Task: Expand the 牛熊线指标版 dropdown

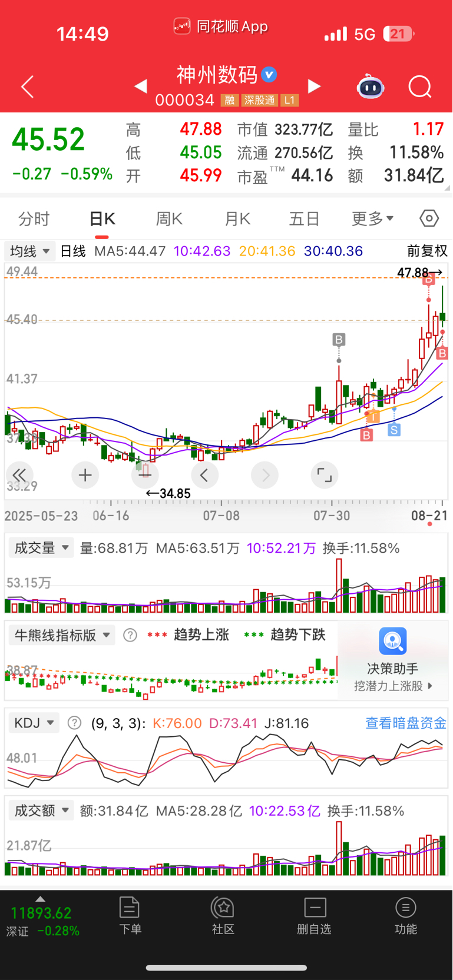Action: [x=62, y=635]
